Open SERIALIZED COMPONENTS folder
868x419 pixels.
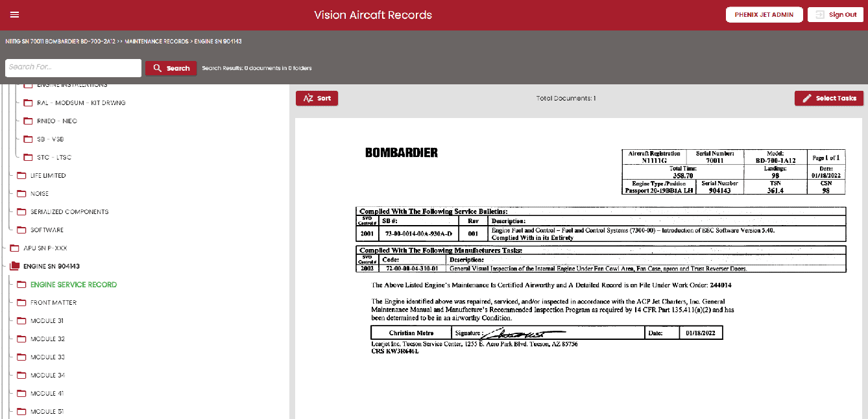point(69,212)
